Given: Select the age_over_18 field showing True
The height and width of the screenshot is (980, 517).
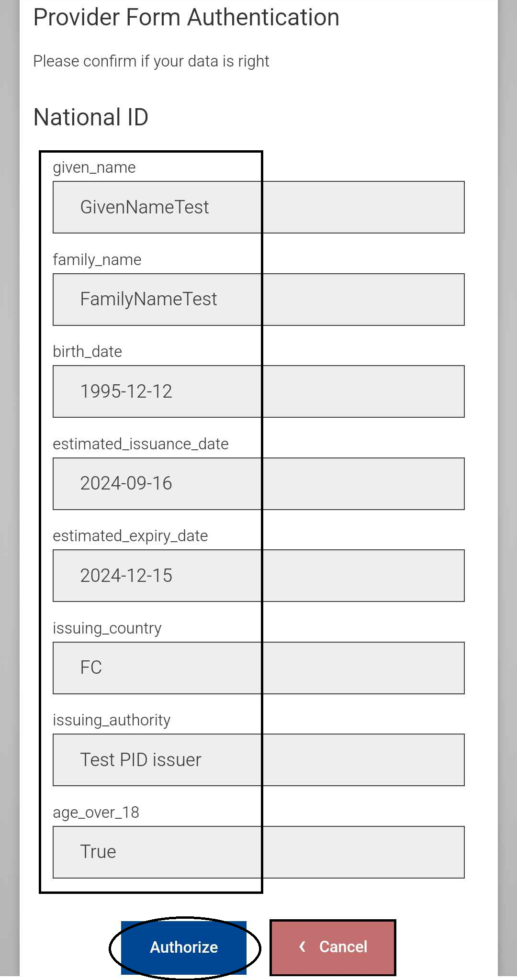Looking at the screenshot, I should [x=258, y=852].
